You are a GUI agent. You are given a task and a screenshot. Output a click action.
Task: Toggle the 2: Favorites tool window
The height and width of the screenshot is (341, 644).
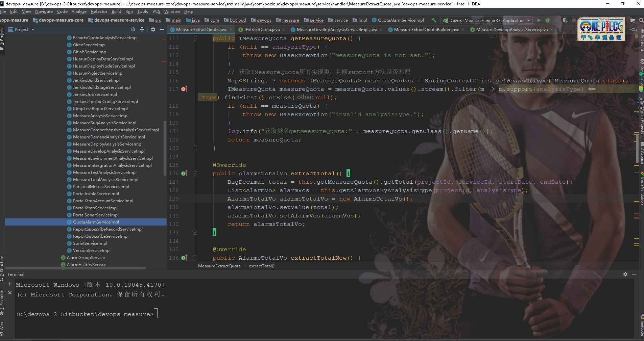tap(2, 302)
